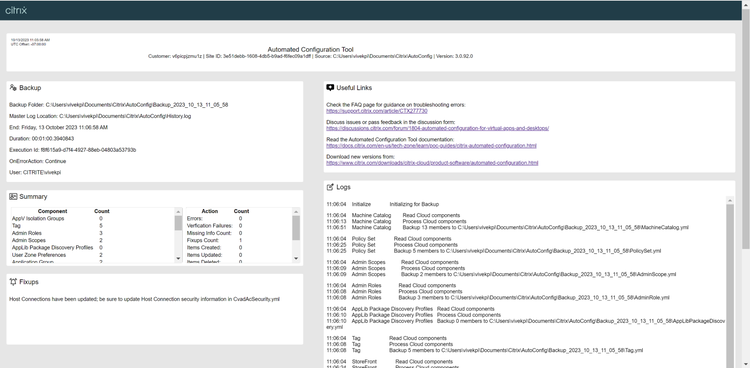Click the End: Friday, 13 October 2023 line
750x368 pixels.
point(58,127)
